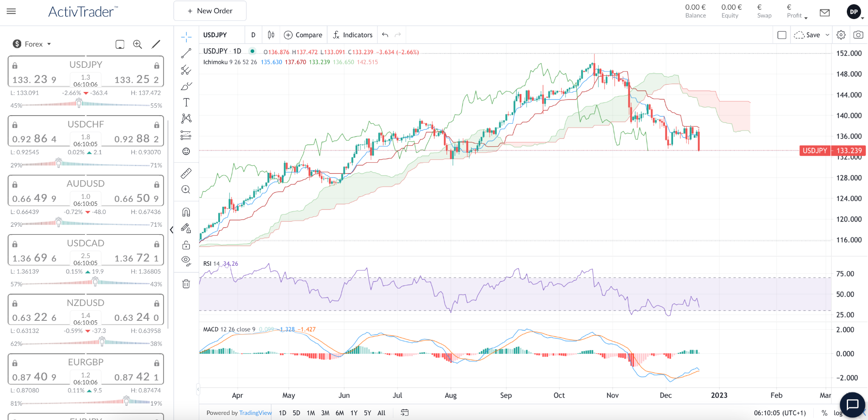The height and width of the screenshot is (420, 868).
Task: Open the emoji icons tool
Action: pos(186,151)
